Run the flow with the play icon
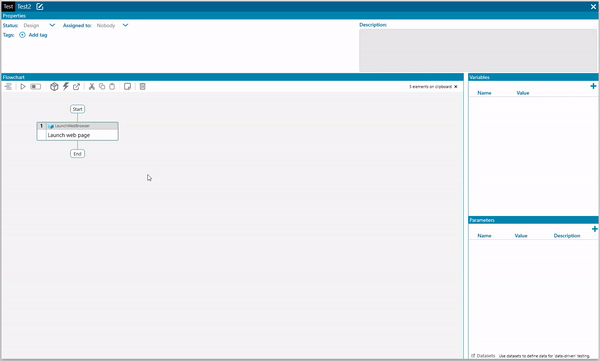Viewport: 600px width, 361px height. pos(23,87)
